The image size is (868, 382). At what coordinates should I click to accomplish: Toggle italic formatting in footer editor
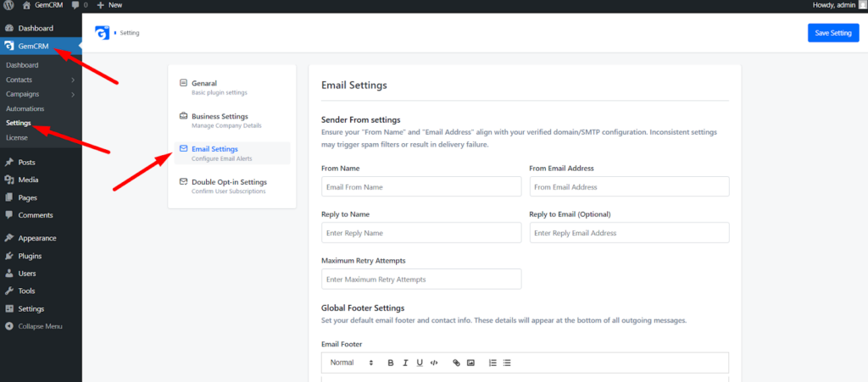coord(405,363)
